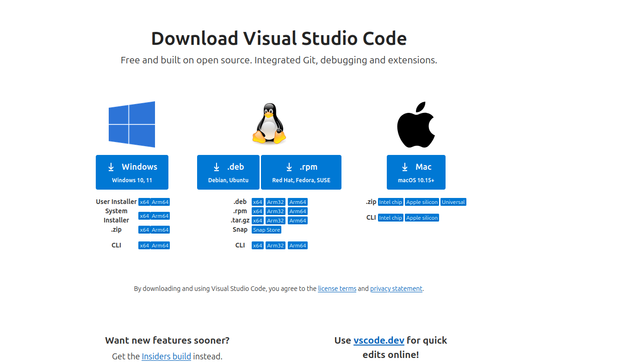Get the Mac .zip Apple silicon build

pos(422,202)
